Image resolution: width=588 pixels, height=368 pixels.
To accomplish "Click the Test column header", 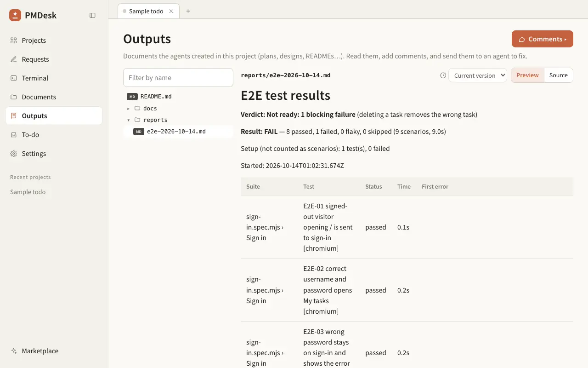I will click(309, 187).
